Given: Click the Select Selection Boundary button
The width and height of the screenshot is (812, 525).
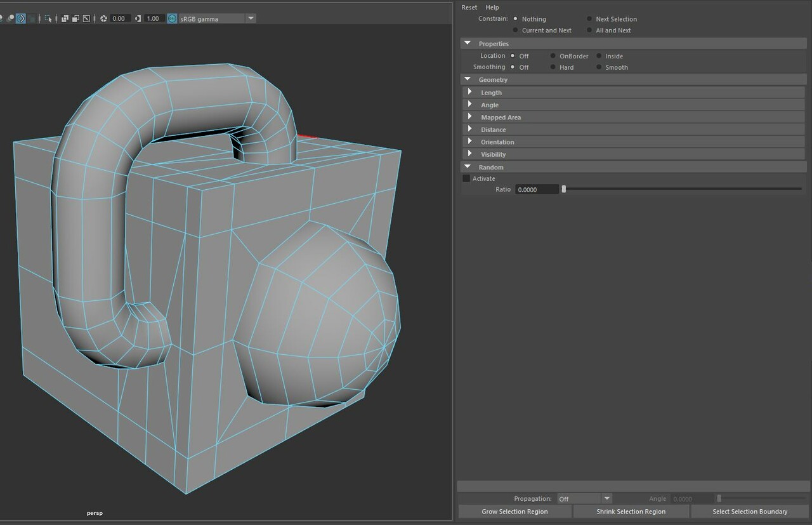Looking at the screenshot, I should click(x=749, y=512).
